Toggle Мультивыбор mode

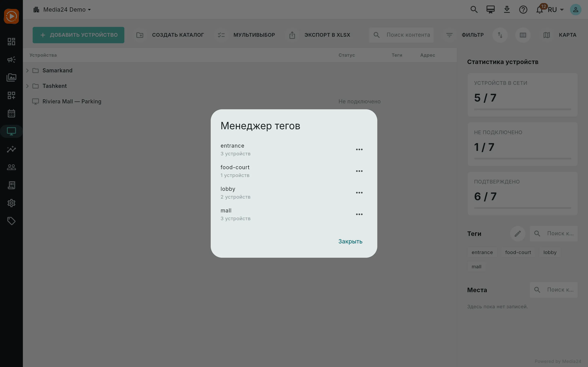(x=246, y=35)
